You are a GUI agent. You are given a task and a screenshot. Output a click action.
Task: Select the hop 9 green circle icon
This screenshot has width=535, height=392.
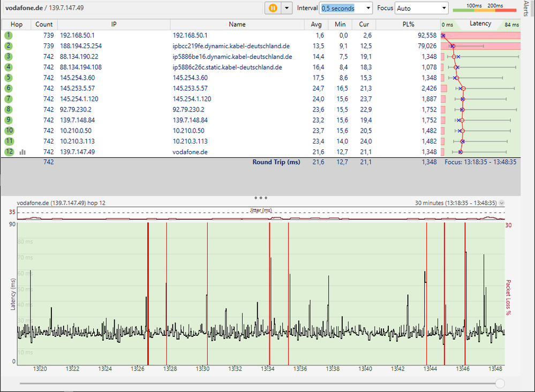click(x=9, y=120)
